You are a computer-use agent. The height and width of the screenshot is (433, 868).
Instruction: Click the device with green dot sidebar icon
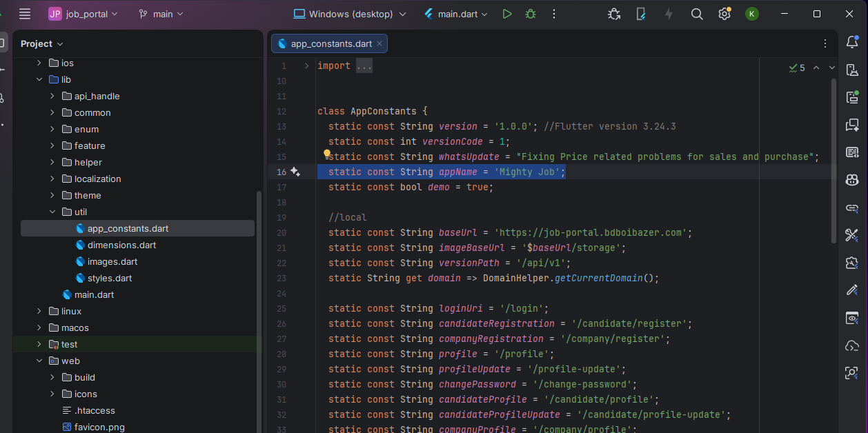pos(852,97)
